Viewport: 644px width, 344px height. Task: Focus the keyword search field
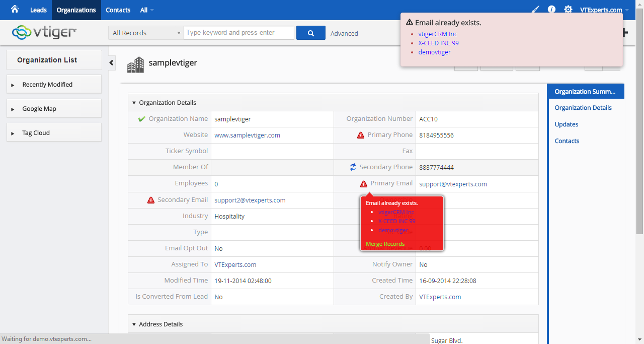click(x=239, y=33)
